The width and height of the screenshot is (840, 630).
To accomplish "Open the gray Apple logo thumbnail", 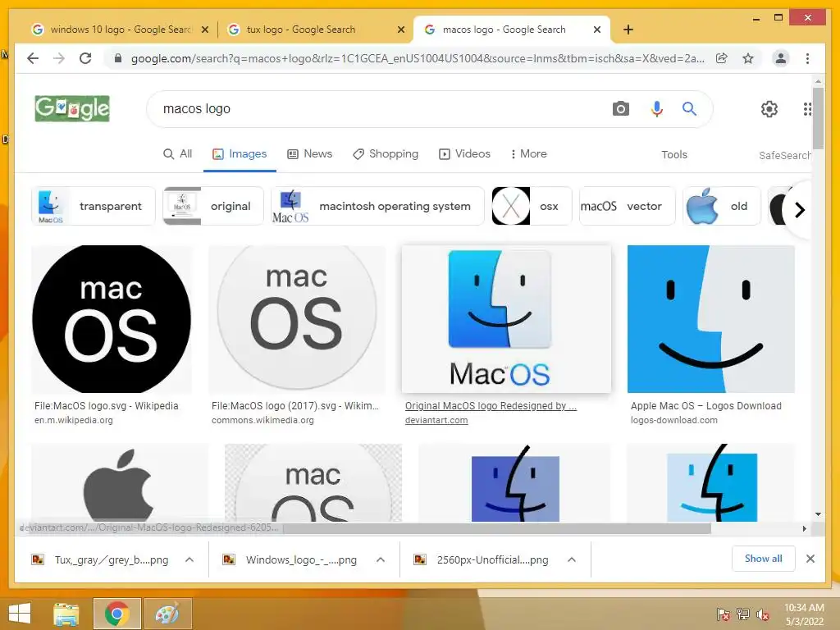I will click(120, 482).
